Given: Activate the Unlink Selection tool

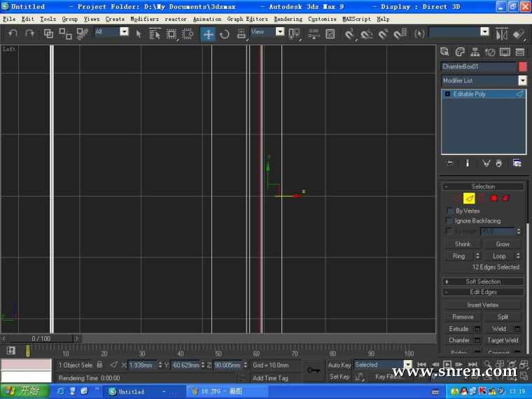Looking at the screenshot, I should tap(65, 34).
